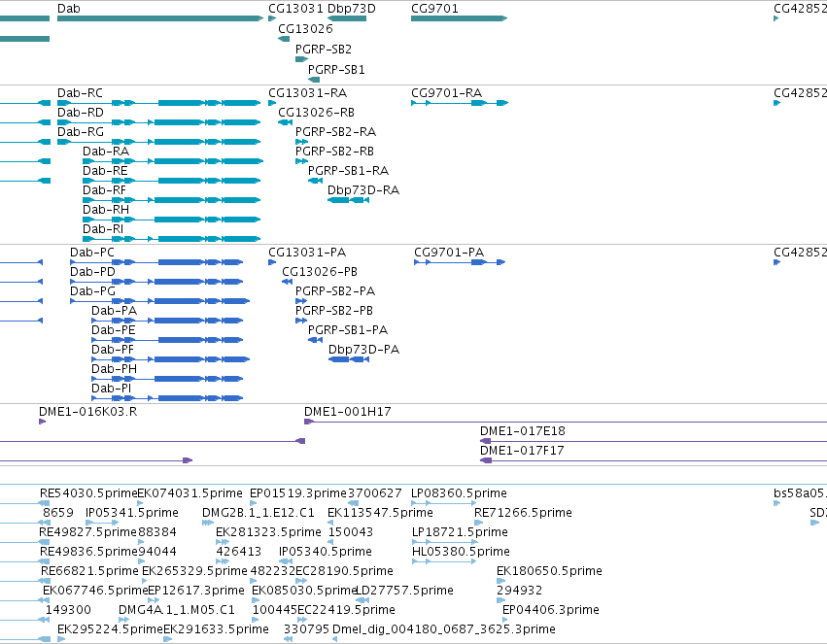Open the CG13031-PA protein label
This screenshot has height=644, width=827.
pyautogui.click(x=307, y=253)
